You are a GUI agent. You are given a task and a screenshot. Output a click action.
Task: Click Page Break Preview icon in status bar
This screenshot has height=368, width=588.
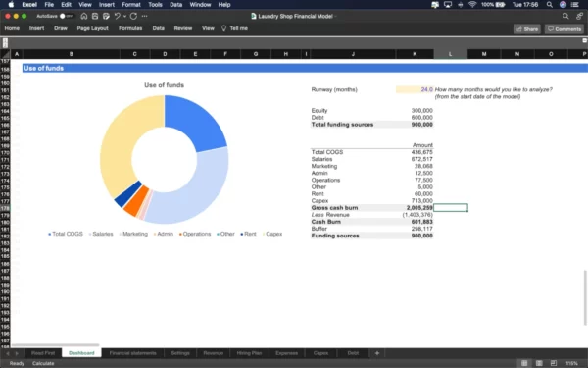click(554, 363)
